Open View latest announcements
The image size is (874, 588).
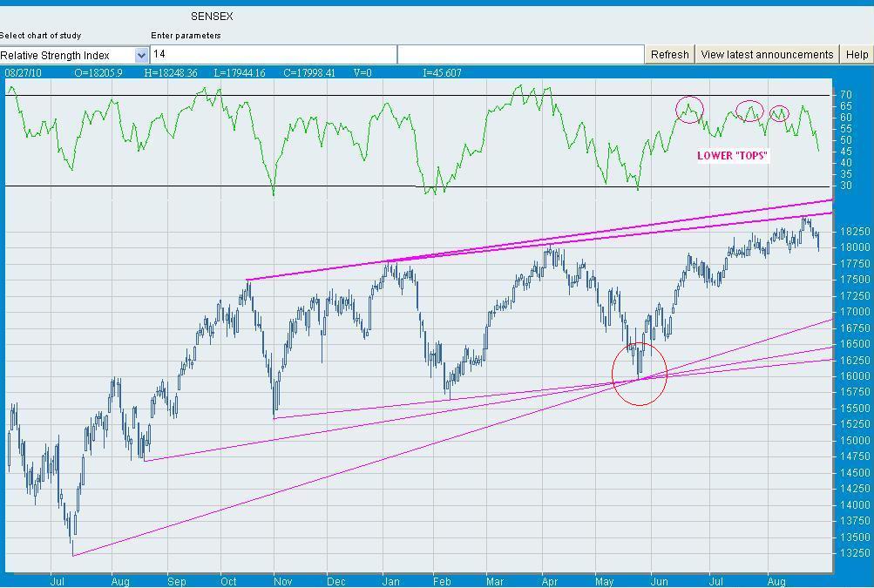click(767, 55)
